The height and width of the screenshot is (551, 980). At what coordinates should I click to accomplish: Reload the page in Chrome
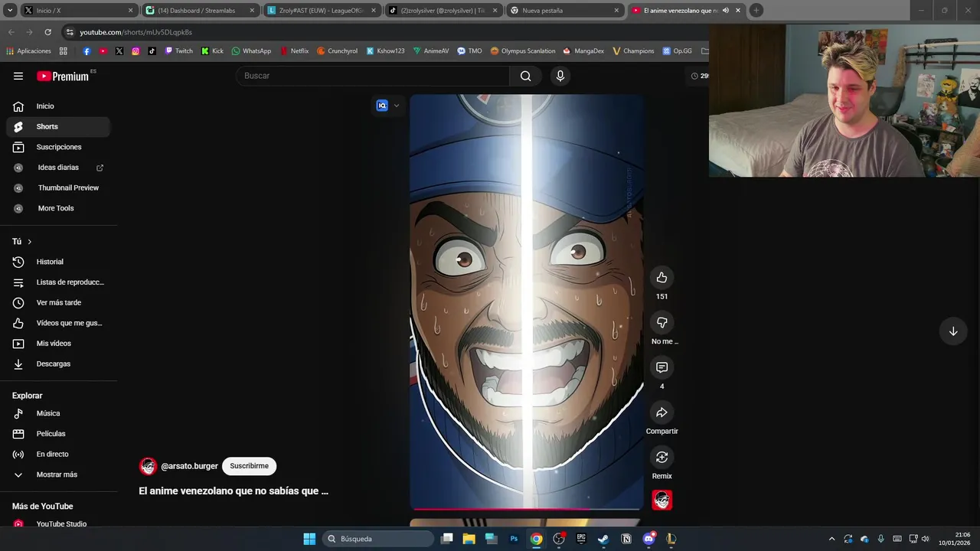pyautogui.click(x=47, y=32)
